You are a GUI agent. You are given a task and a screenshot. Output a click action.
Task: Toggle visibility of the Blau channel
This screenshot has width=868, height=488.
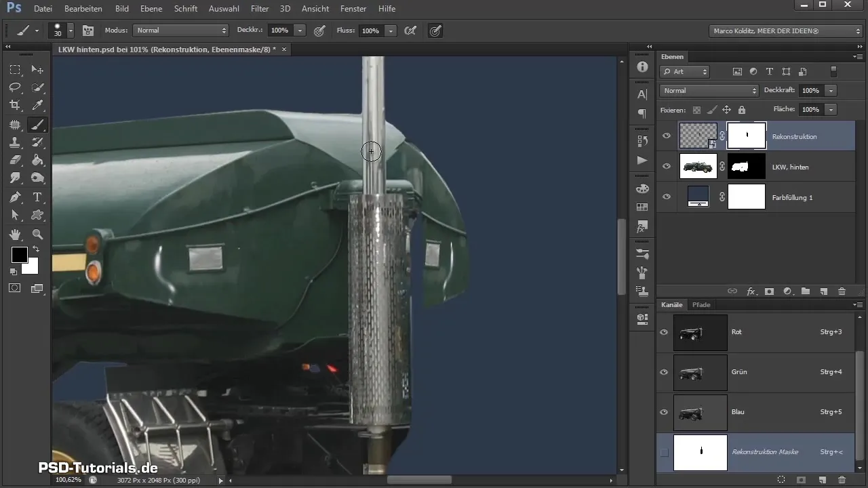pos(665,411)
